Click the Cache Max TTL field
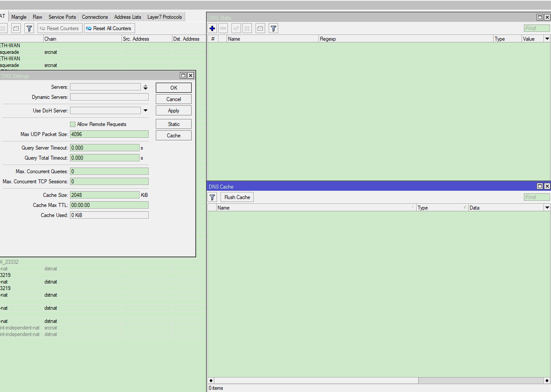 point(109,205)
